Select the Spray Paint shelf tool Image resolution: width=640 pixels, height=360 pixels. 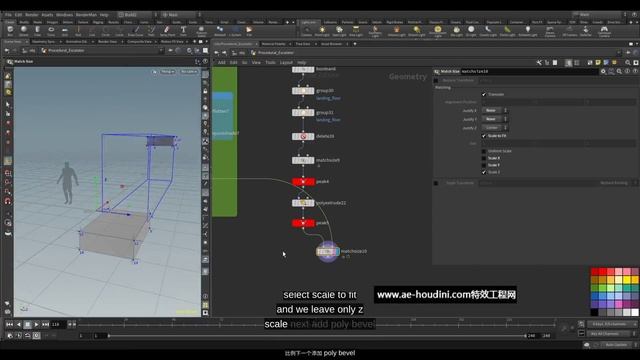[167, 31]
